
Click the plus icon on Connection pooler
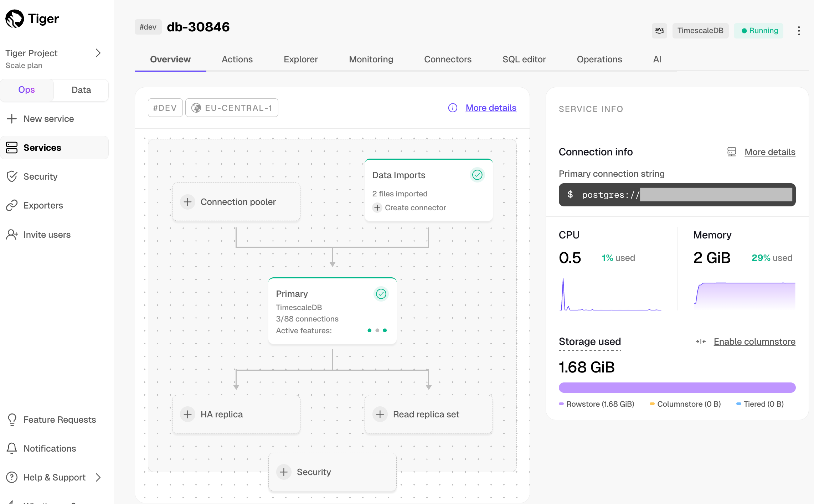click(188, 202)
